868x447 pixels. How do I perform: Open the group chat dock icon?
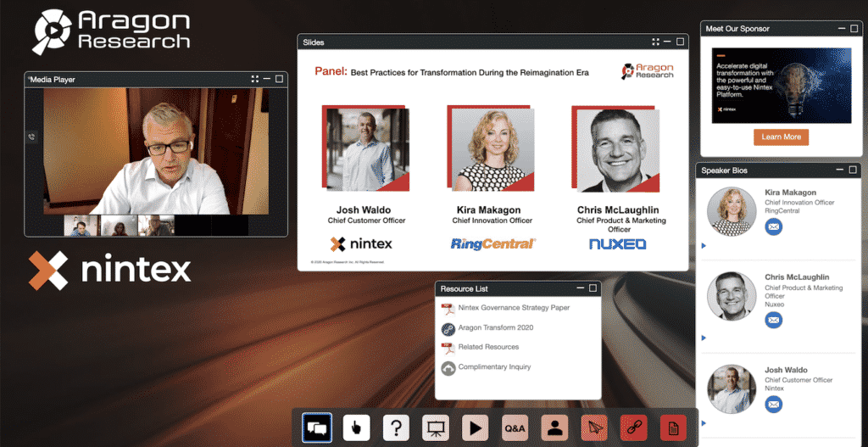(317, 427)
